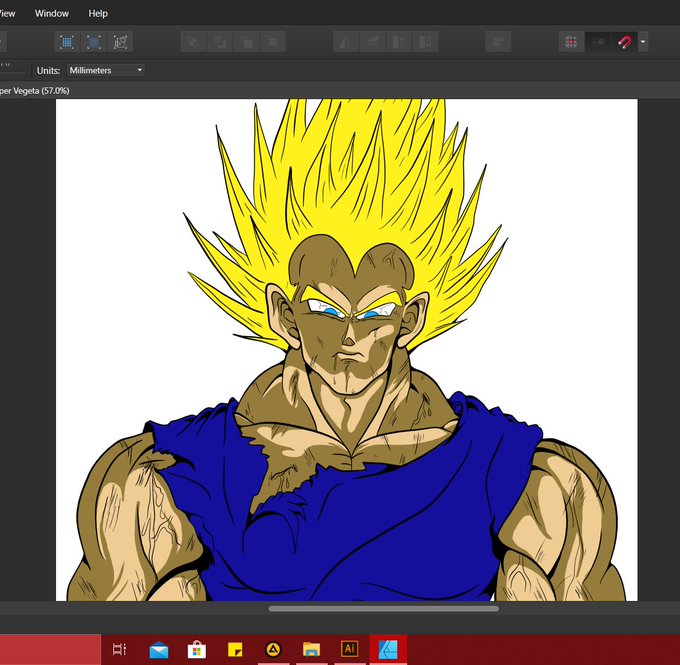
Task: Select the Super Vegeta (57.0%) document tab
Action: [34, 91]
